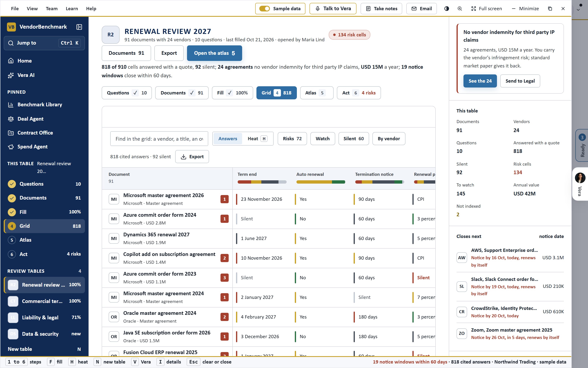Select the Act 6 step tab
The width and height of the screenshot is (588, 368).
359,93
